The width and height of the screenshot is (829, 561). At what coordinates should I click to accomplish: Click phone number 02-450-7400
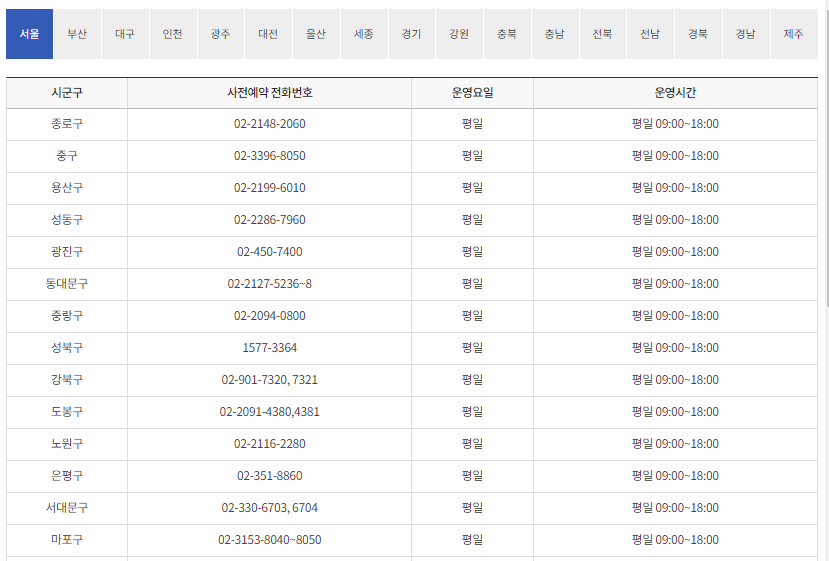tap(270, 252)
